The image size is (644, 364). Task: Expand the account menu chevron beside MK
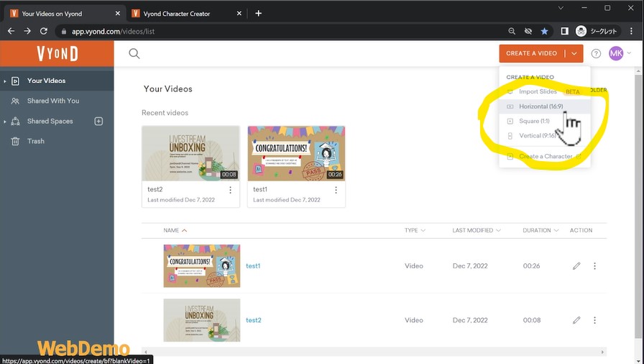629,53
